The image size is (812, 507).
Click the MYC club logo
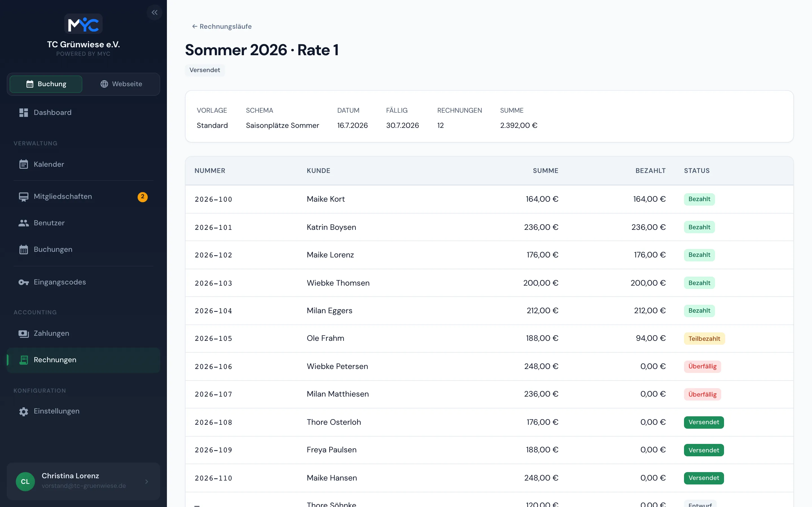[x=83, y=24]
